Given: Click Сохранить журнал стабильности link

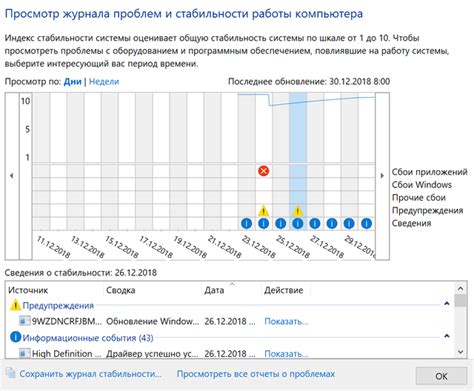Looking at the screenshot, I should click(x=90, y=374).
